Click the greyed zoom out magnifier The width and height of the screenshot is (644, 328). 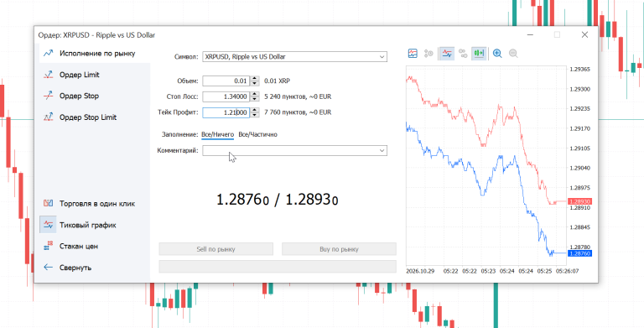513,54
